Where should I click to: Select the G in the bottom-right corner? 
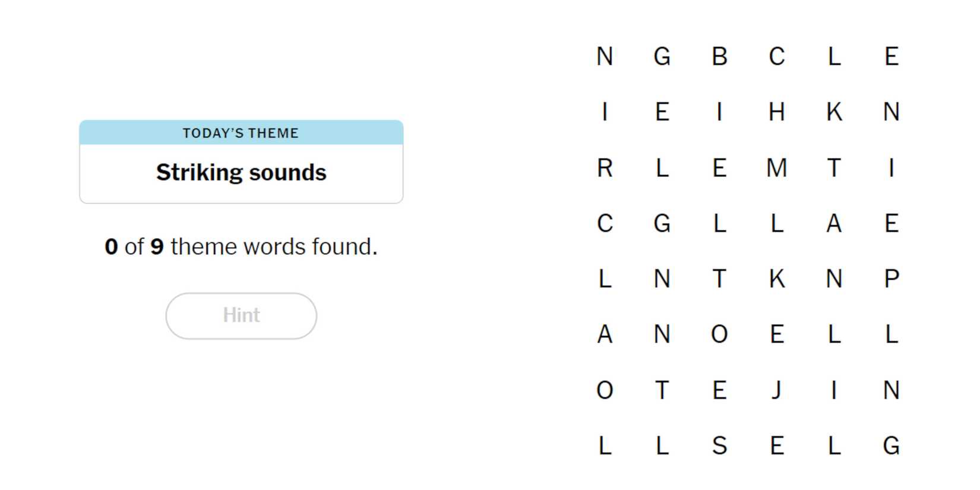click(x=891, y=446)
